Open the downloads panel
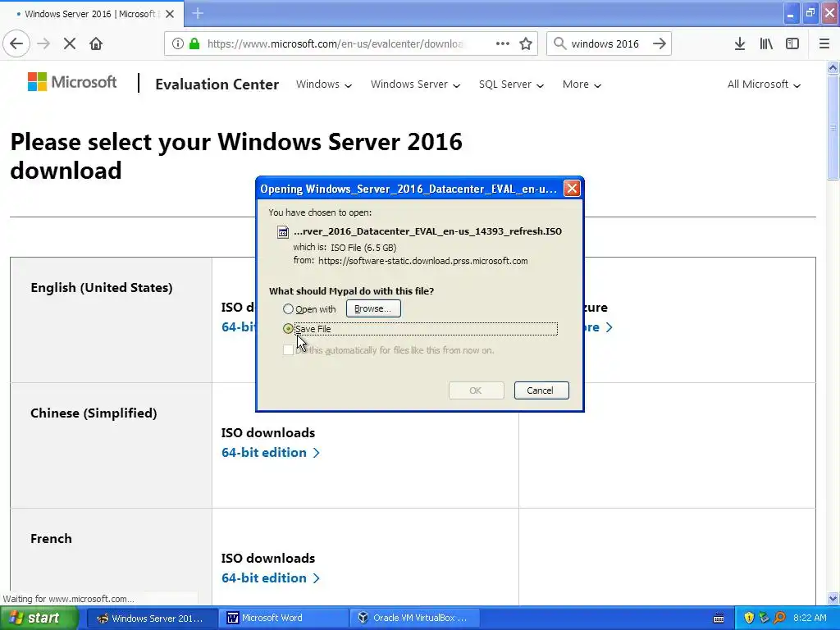The image size is (840, 630). click(740, 43)
